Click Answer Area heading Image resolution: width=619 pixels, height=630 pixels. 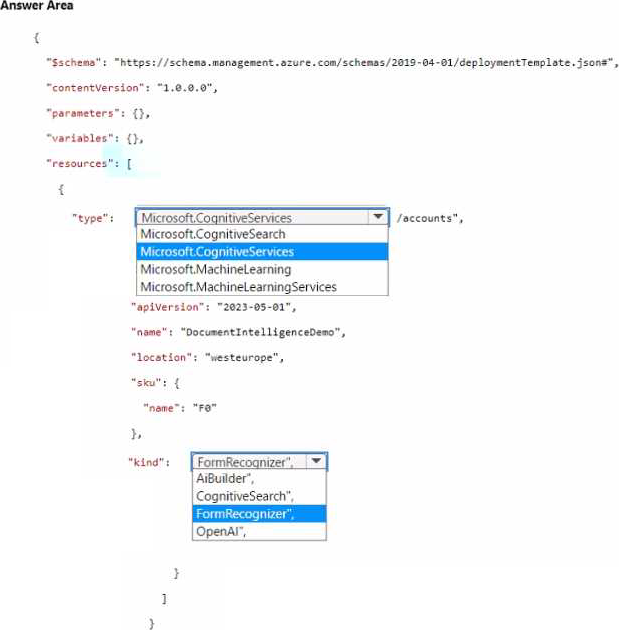point(37,6)
